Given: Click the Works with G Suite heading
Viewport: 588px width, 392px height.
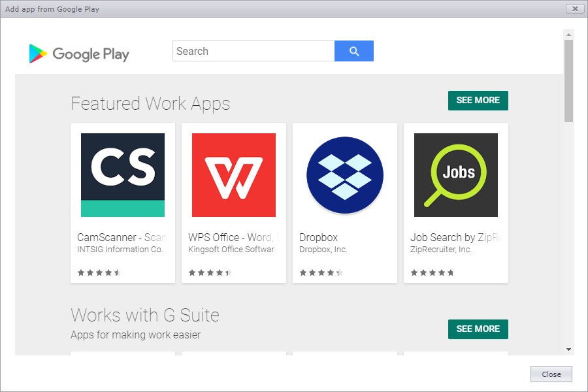Looking at the screenshot, I should pyautogui.click(x=145, y=315).
